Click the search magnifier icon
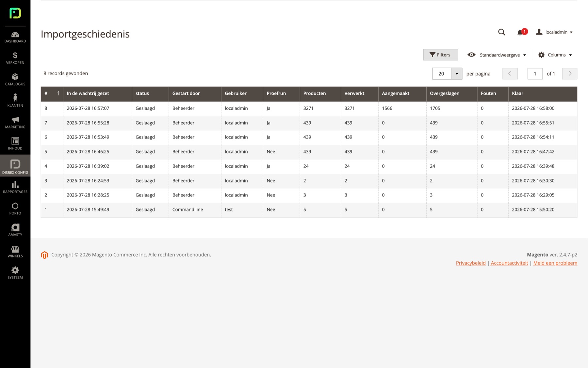This screenshot has height=368, width=588. click(502, 32)
